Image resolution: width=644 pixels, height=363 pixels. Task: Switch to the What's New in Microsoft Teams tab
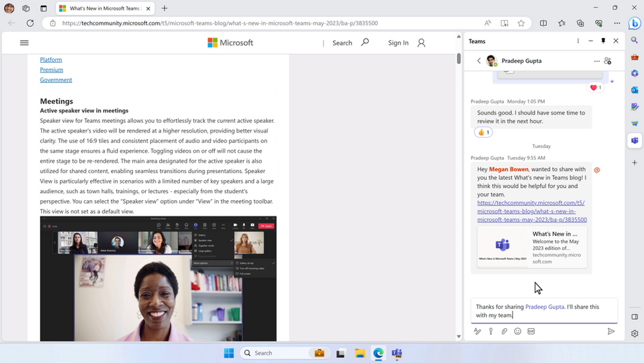(100, 8)
